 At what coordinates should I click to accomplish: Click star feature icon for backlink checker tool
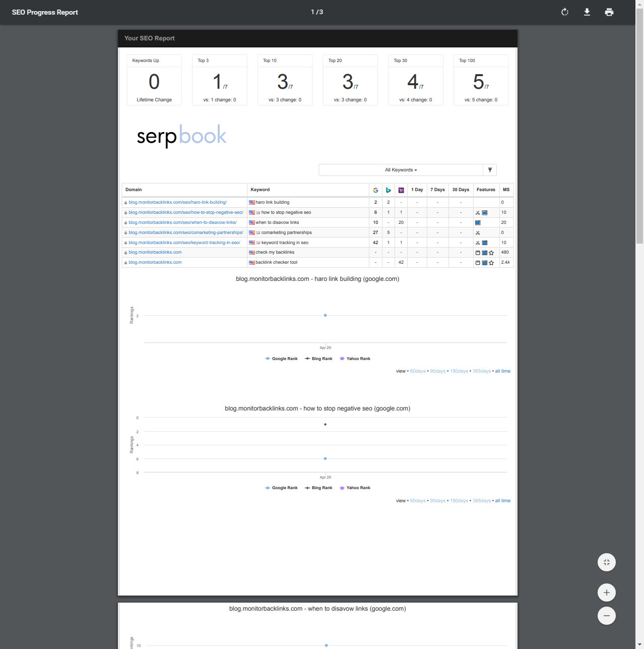point(491,263)
